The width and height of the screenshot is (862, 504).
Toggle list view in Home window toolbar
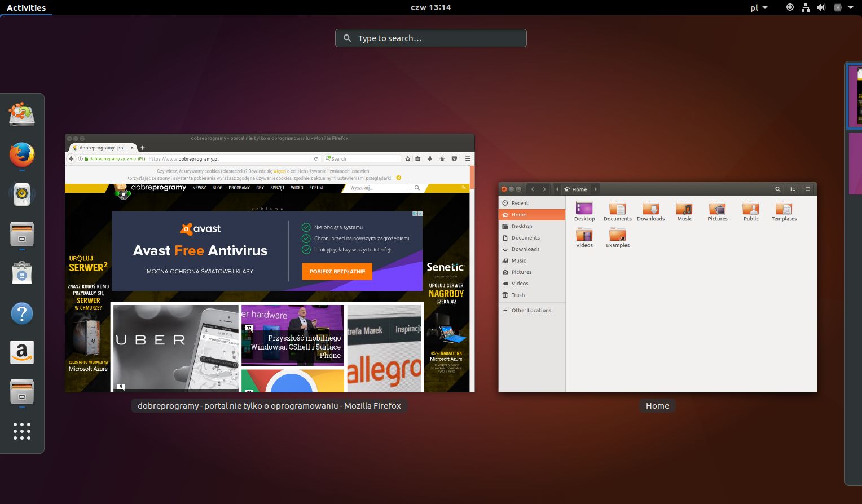tap(793, 189)
